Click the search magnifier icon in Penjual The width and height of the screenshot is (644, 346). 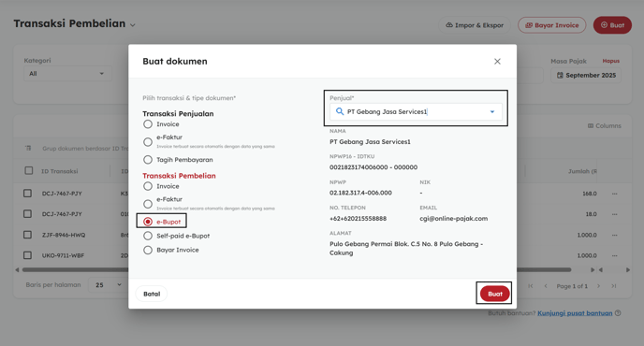[x=340, y=111]
